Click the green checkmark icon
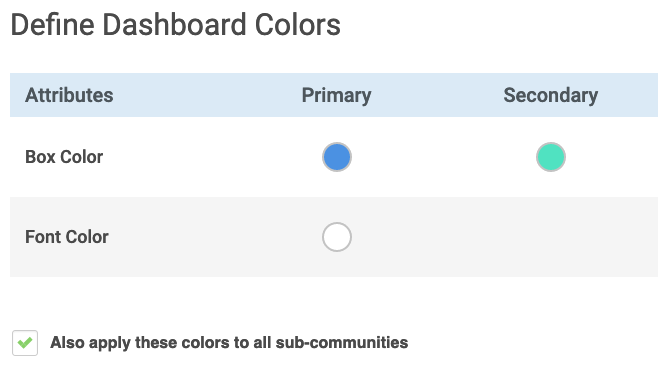This screenshot has width=671, height=378. [25, 342]
